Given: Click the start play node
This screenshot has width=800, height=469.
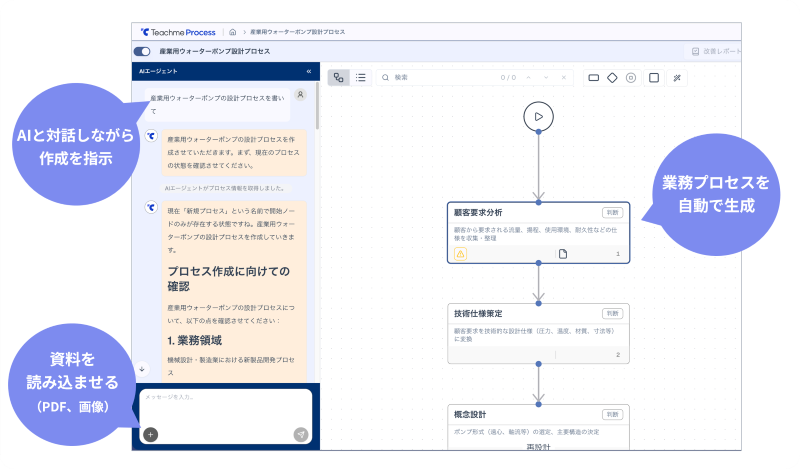Looking at the screenshot, I should click(538, 116).
